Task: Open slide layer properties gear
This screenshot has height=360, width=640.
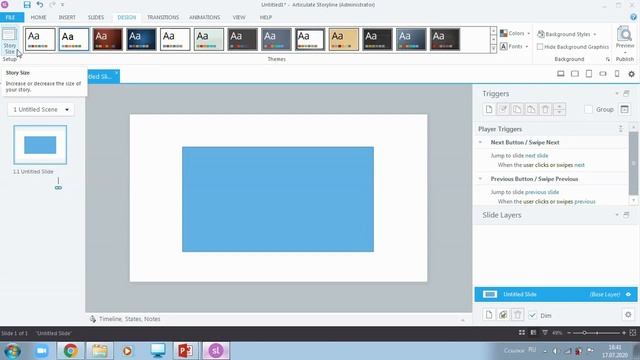Action: click(x=628, y=315)
